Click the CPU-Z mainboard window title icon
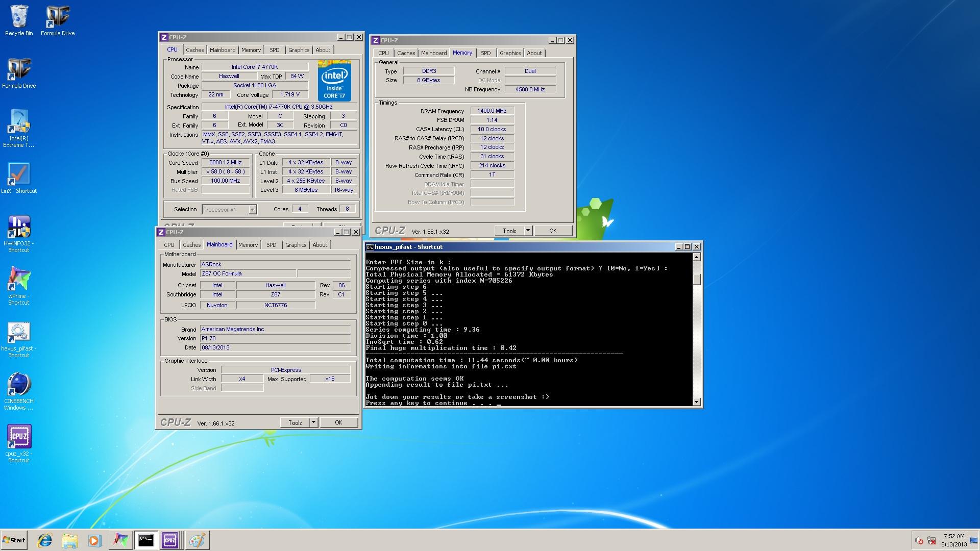980x551 pixels. 161,232
